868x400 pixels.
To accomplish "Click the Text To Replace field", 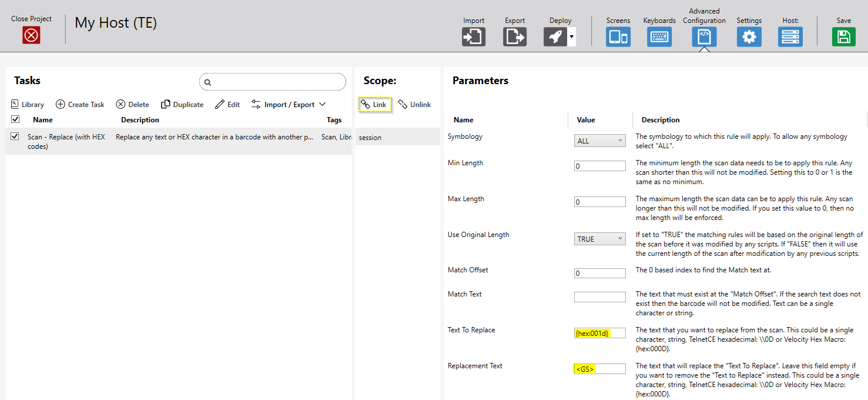I will [600, 333].
